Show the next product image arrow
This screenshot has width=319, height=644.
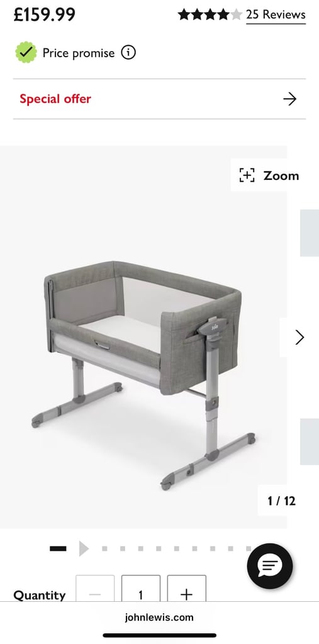click(x=299, y=337)
